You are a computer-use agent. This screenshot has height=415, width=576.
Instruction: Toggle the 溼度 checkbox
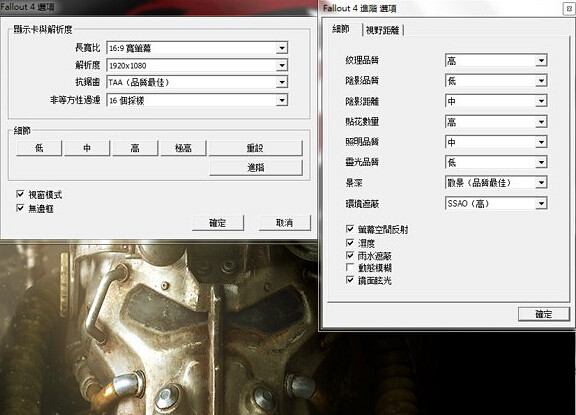click(x=350, y=242)
